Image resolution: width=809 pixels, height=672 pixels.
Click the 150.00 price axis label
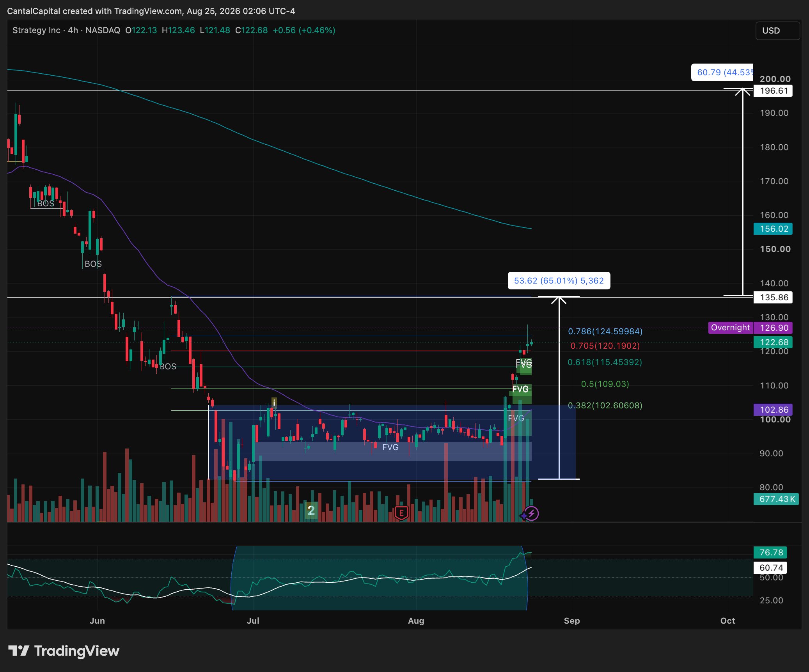pos(775,249)
